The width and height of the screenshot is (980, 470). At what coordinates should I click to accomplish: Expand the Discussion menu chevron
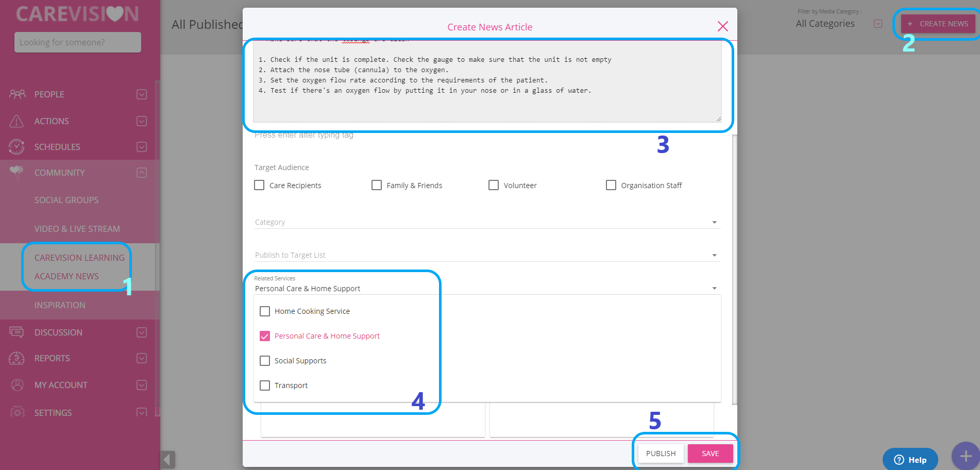(x=142, y=332)
